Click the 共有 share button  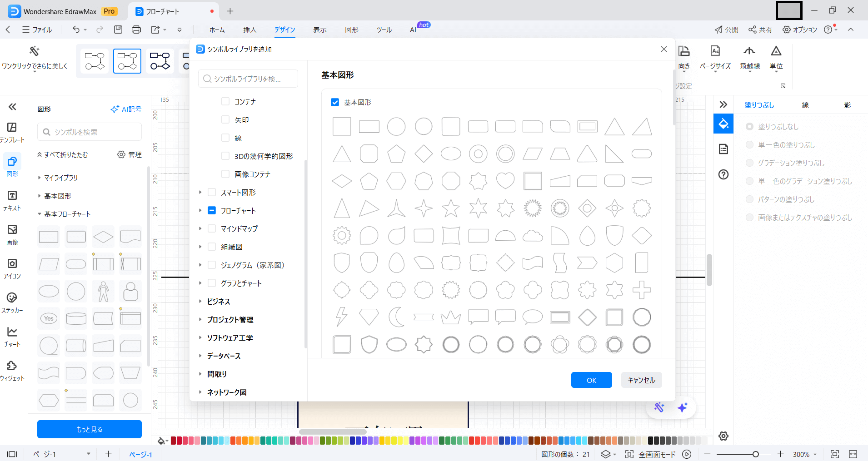click(760, 30)
